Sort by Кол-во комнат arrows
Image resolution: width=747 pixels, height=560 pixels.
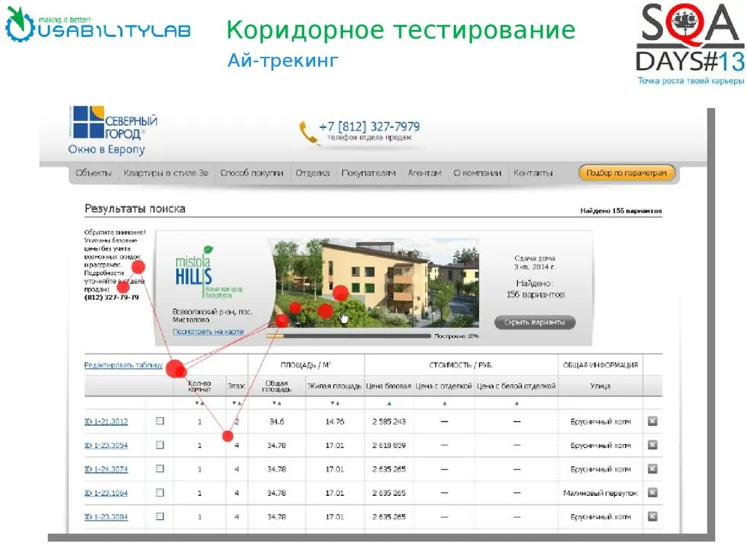click(x=200, y=403)
